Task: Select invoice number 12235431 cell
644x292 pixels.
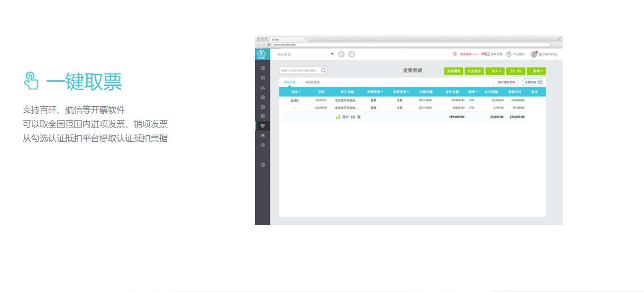Action: [321, 100]
